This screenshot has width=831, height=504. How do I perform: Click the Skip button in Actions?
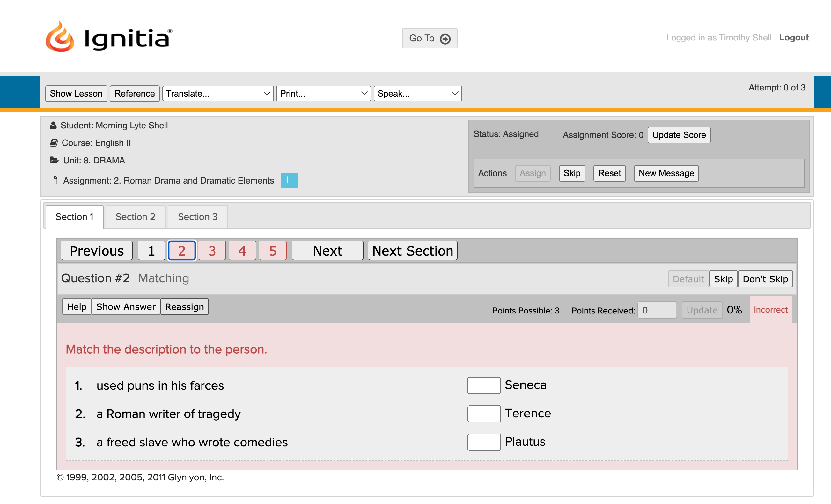(x=572, y=173)
